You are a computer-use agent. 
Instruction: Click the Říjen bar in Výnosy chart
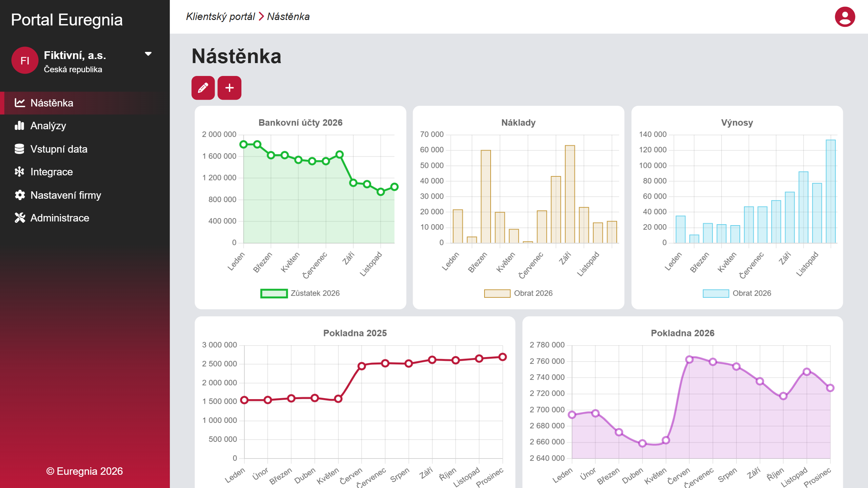[804, 207]
